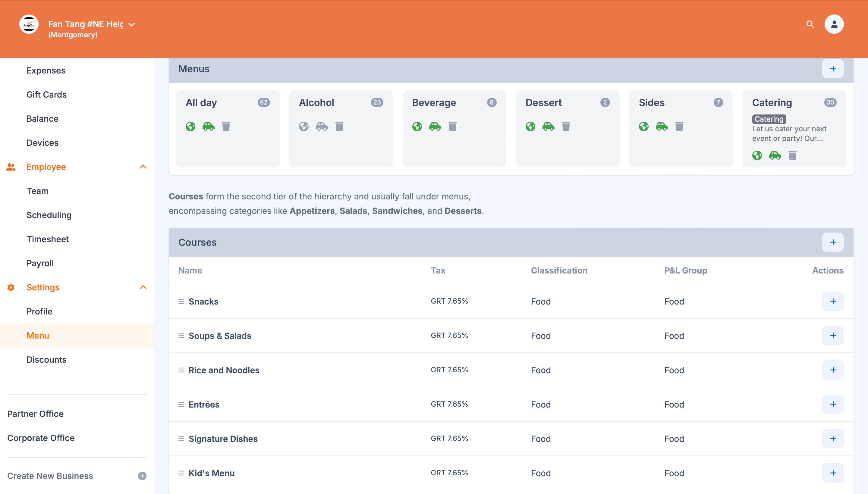Screen dimensions: 868x494
Task: Collapse the Settings section
Action: [143, 287]
